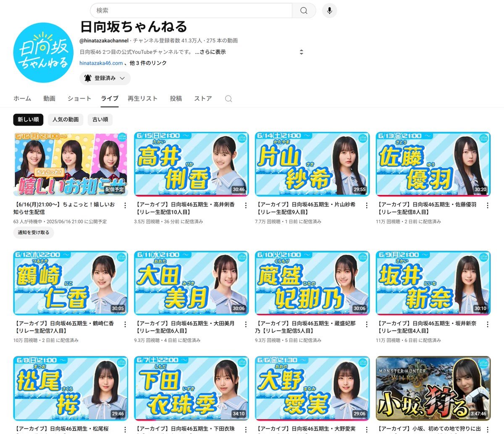
Task: Play the 下田衣珠季 video thumbnail
Action: 192,389
